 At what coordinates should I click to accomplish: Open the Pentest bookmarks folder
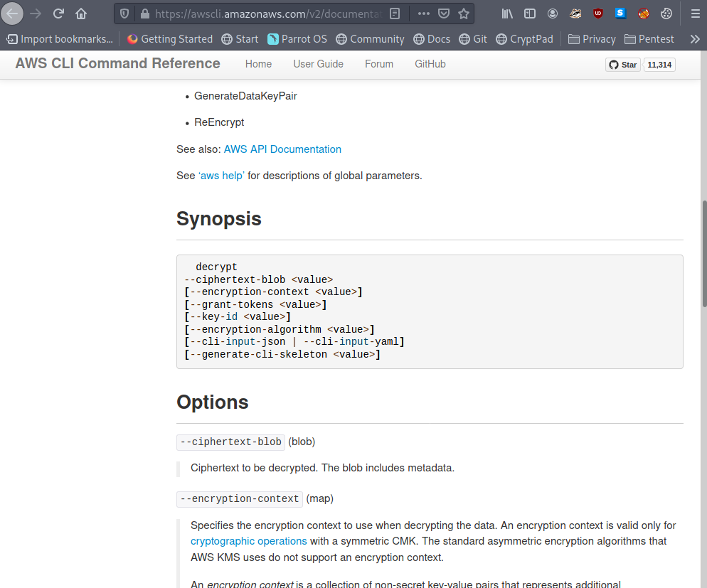tap(649, 39)
